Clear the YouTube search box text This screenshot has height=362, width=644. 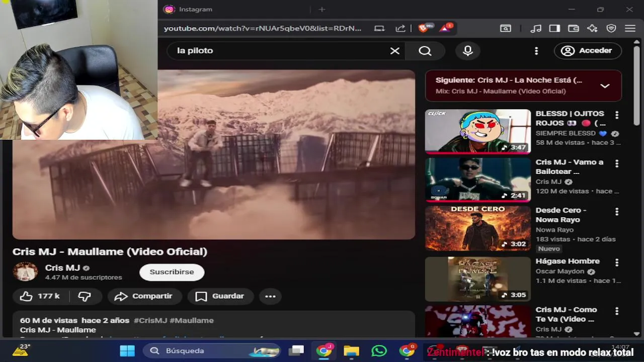point(395,51)
